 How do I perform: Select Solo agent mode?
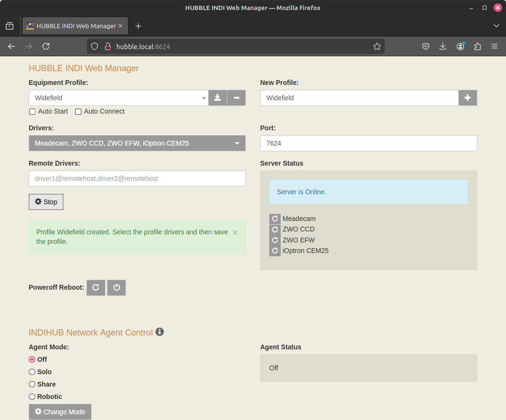[32, 372]
